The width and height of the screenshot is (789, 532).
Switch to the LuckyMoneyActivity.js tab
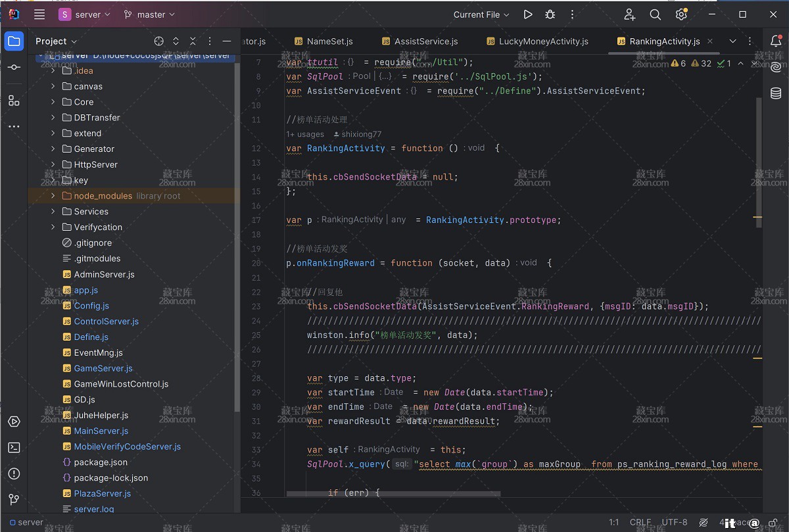543,41
